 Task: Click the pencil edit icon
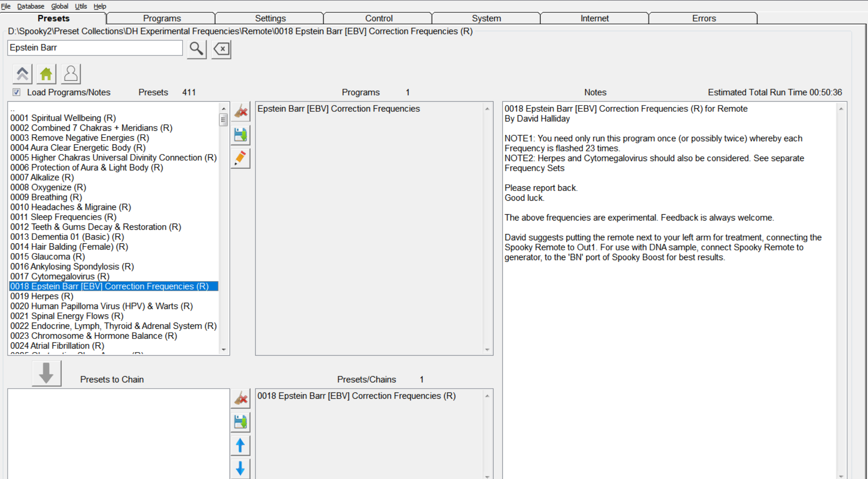pyautogui.click(x=241, y=158)
